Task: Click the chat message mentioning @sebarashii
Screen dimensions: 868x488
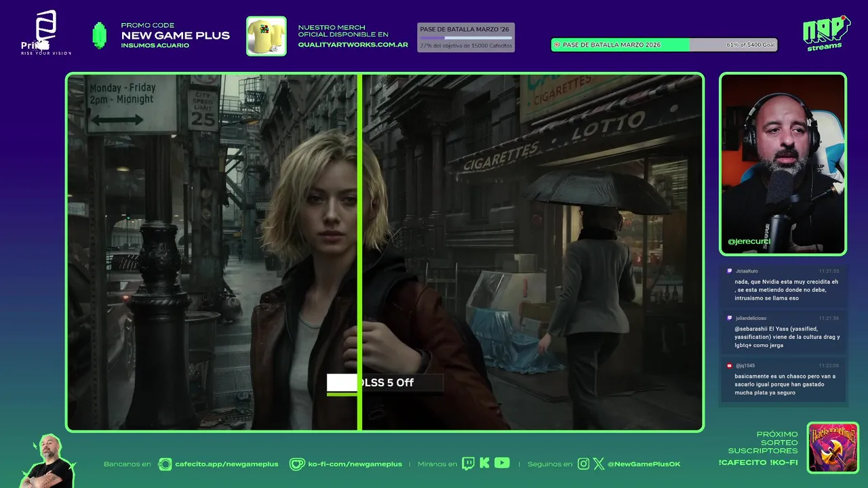Action: (x=787, y=337)
